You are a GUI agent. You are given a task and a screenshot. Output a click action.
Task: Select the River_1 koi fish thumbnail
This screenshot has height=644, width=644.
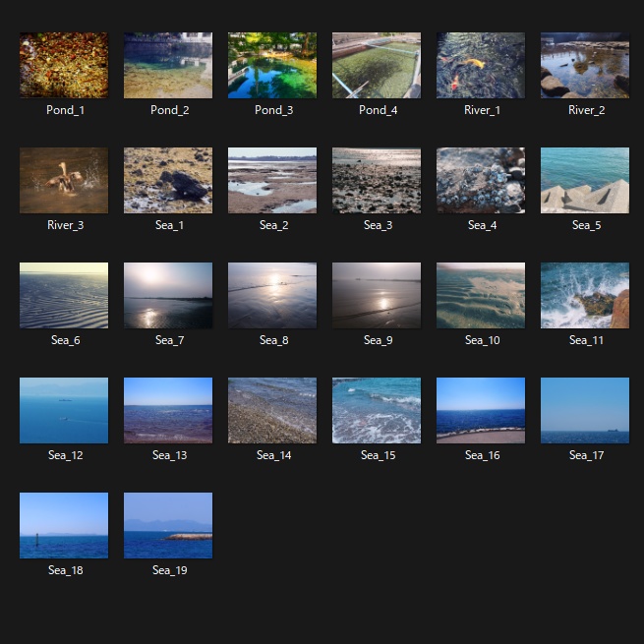click(481, 65)
